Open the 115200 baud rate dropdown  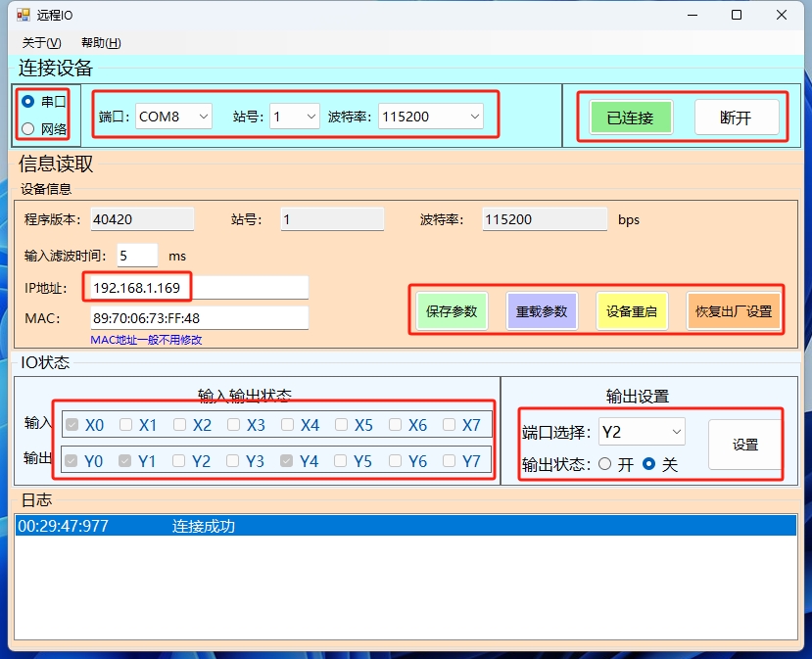431,117
